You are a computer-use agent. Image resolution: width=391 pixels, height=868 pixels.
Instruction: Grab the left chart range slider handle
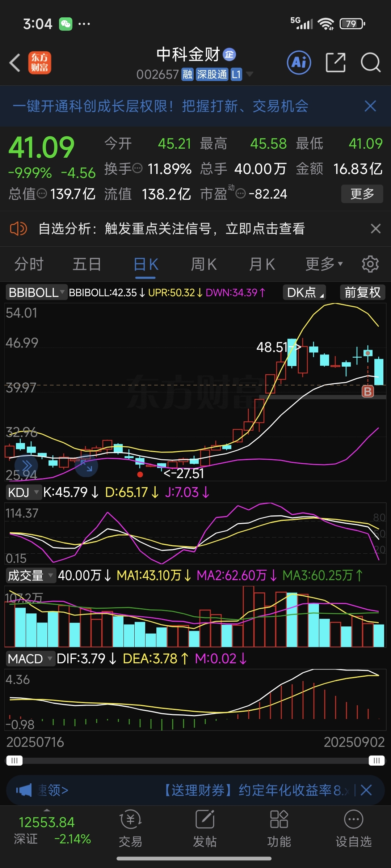pos(14,761)
